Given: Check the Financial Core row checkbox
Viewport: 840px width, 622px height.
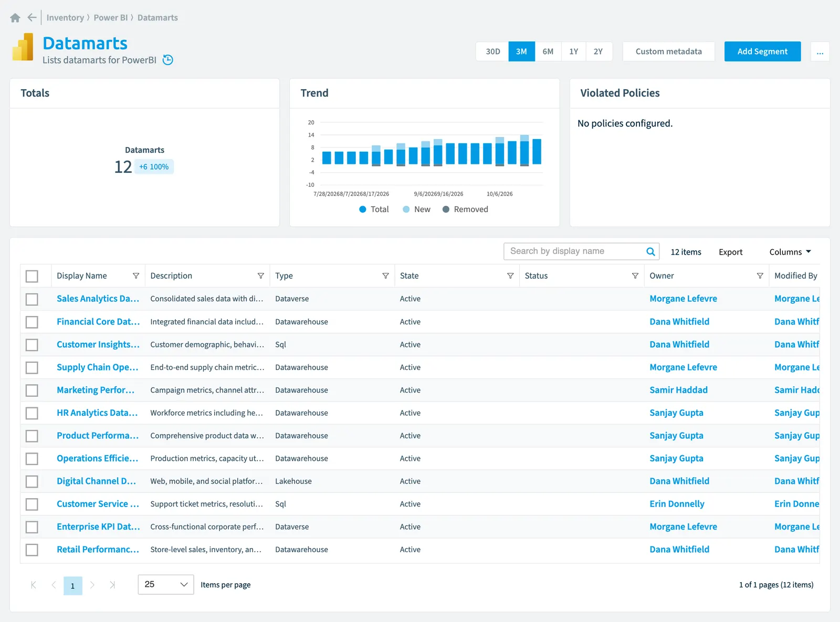Looking at the screenshot, I should (32, 322).
